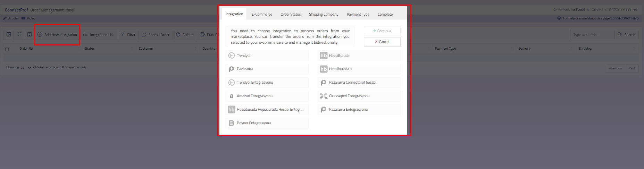Sort the table by Payment Type column

pyautogui.click(x=445, y=49)
